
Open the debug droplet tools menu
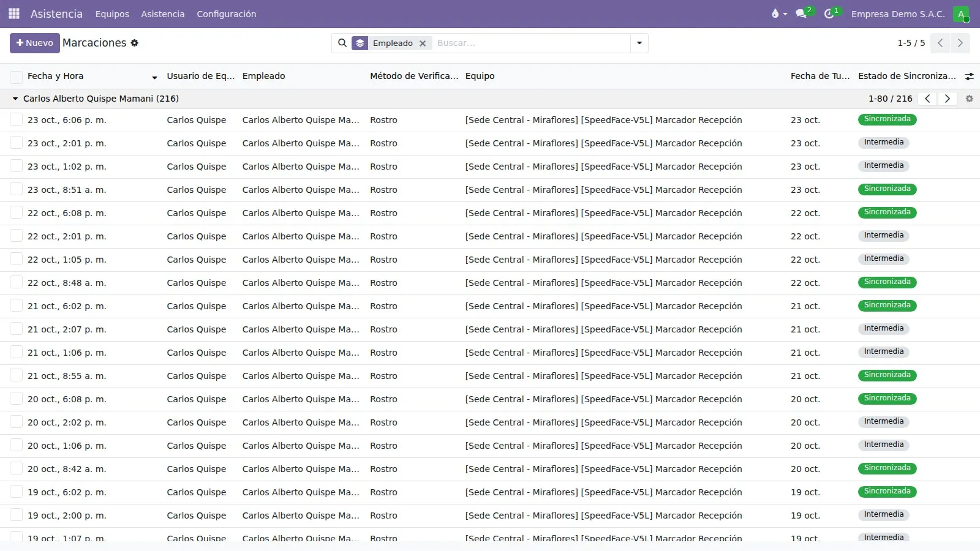[778, 13]
